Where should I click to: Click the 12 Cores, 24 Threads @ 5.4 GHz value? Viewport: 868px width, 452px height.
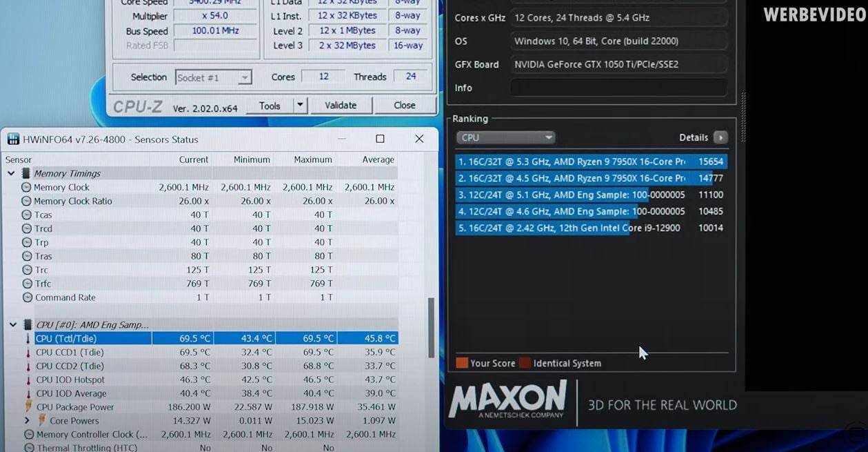tap(582, 18)
